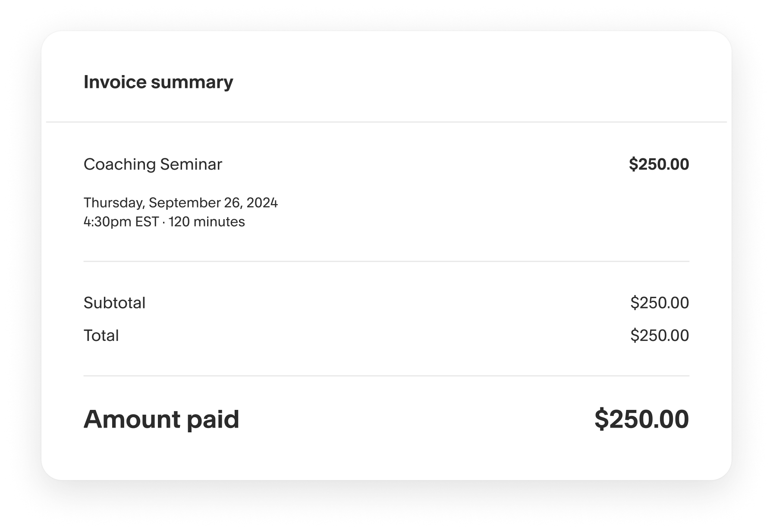Select the Thursday, September 26, 2024 date
Screen dimensions: 773x532
(181, 203)
